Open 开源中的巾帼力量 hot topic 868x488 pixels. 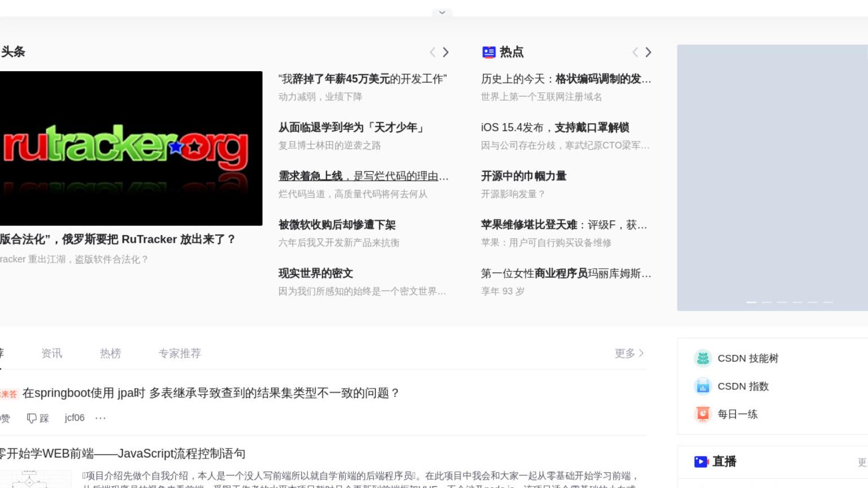(x=523, y=176)
